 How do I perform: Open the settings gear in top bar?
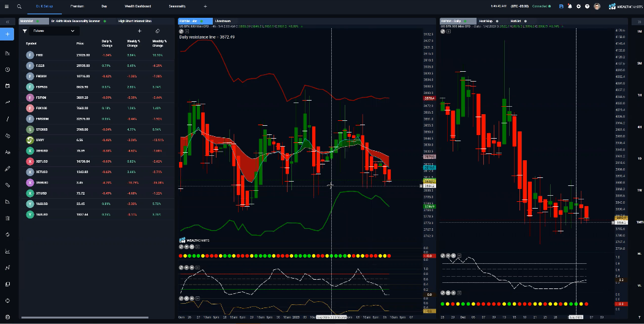[579, 7]
